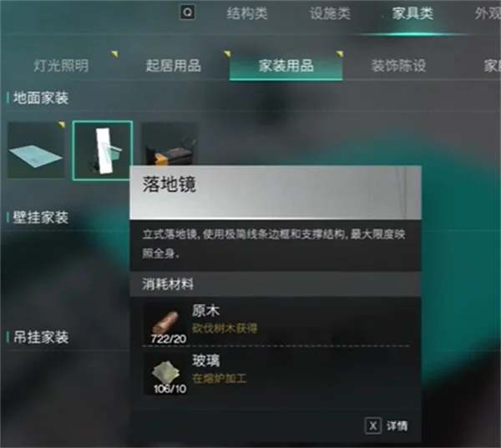Open the 起居用品 subcategory tab
501x448 pixels.
pos(174,65)
